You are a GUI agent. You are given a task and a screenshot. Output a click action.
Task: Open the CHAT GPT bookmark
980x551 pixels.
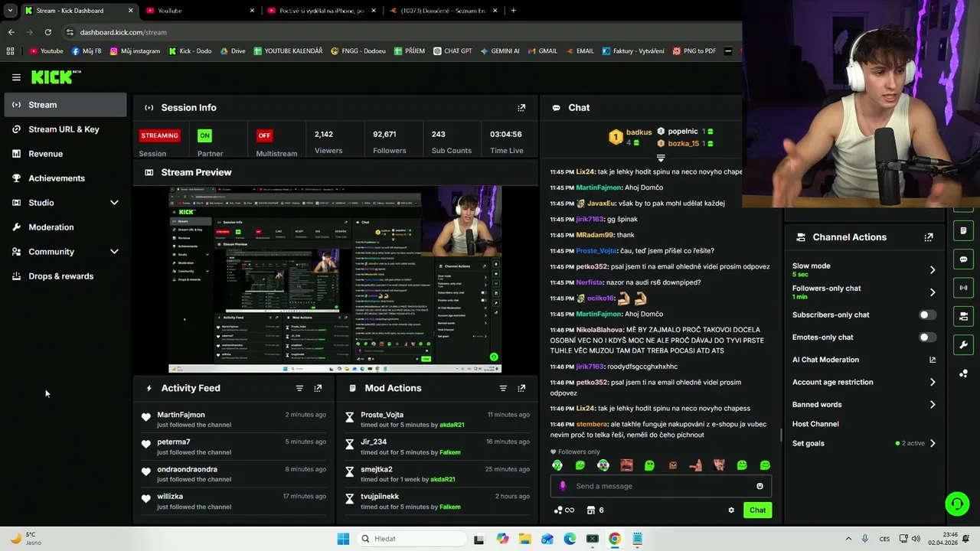(x=452, y=51)
